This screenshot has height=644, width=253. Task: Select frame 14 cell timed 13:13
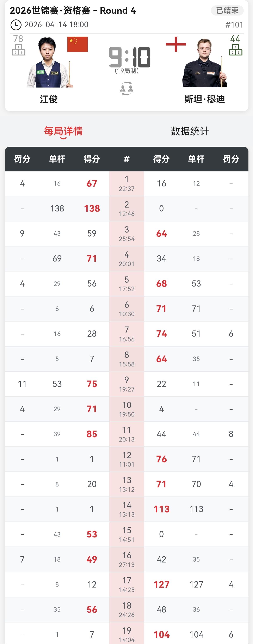(127, 509)
